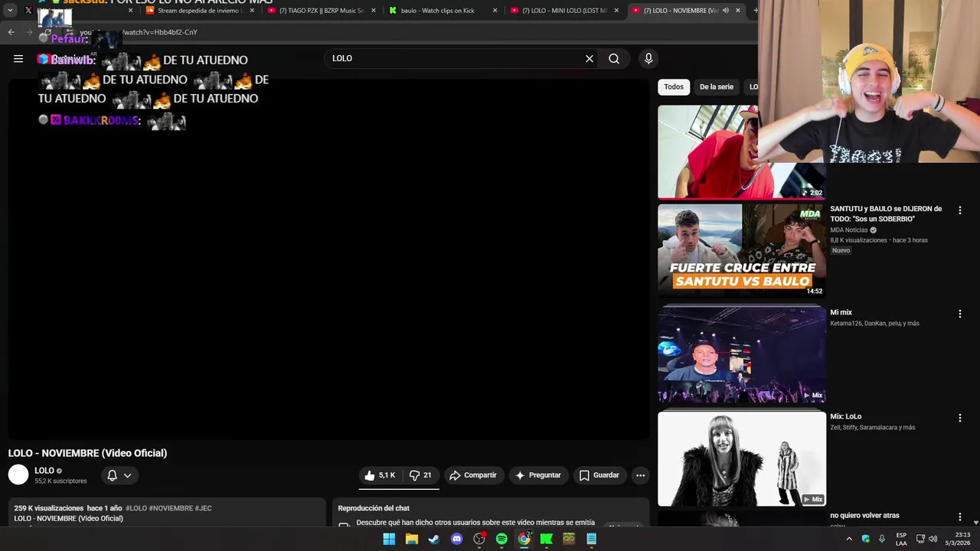Switch to the LOLO - MINI LOLO tab
This screenshot has width=980, height=551.
565,11
